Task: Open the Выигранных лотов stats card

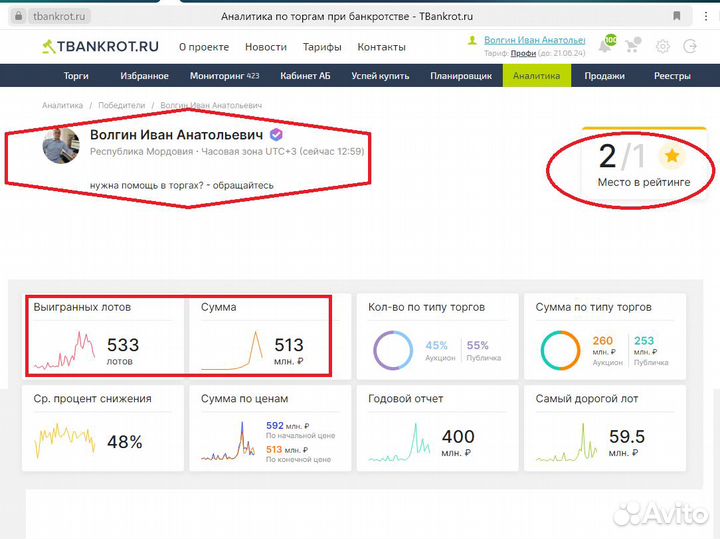Action: [104, 336]
